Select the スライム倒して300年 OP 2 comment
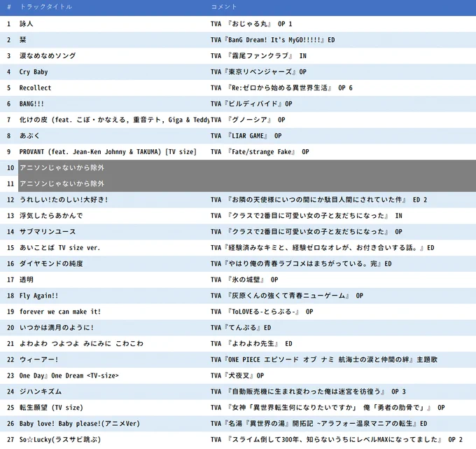 tap(337, 440)
